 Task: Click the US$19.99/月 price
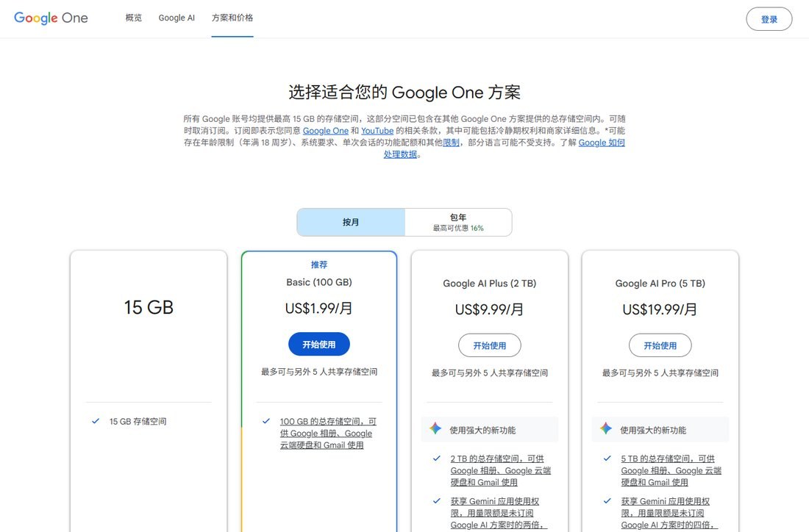click(x=660, y=309)
